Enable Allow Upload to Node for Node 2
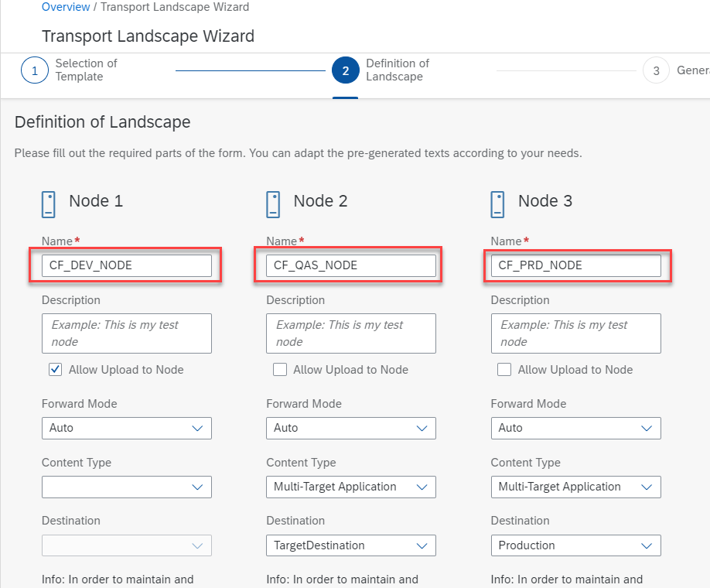 click(x=280, y=370)
